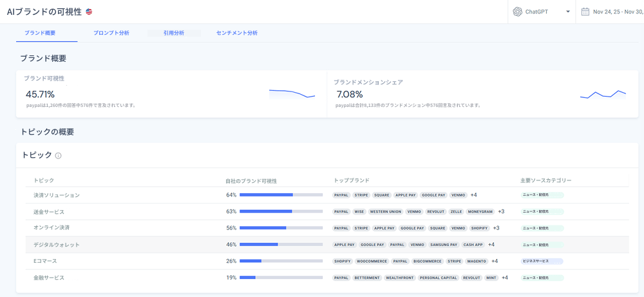The width and height of the screenshot is (644, 297).
Task: Click MINT brand tag
Action: (x=491, y=278)
